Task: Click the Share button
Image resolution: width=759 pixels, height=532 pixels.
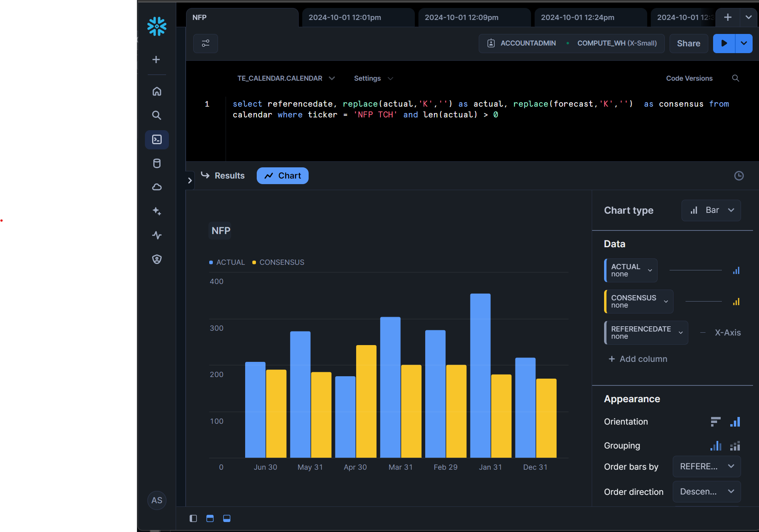Action: pyautogui.click(x=688, y=43)
